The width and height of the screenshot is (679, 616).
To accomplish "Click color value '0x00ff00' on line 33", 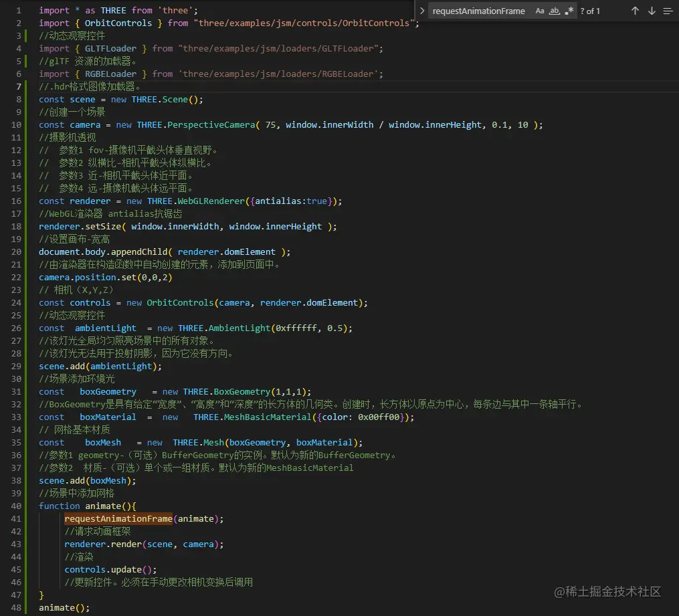I will coord(379,417).
